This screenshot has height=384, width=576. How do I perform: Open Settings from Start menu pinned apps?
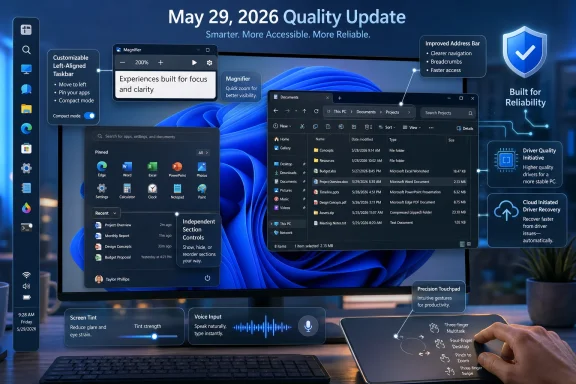(x=102, y=191)
